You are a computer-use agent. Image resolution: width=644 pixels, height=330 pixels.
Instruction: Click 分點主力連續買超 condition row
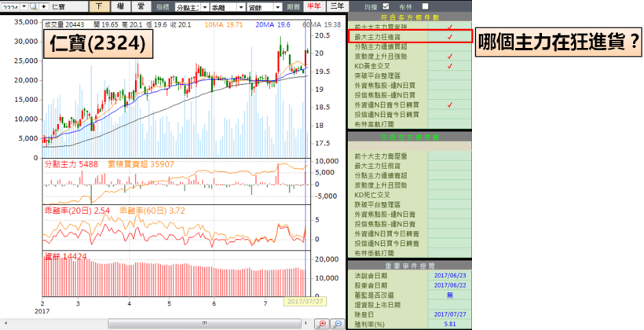pyautogui.click(x=409, y=46)
